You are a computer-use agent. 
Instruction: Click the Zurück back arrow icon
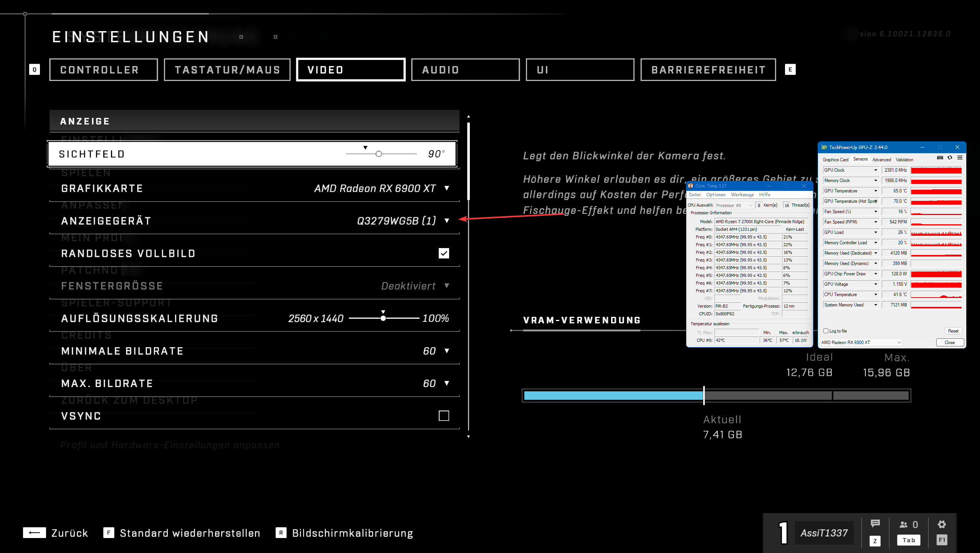(35, 533)
